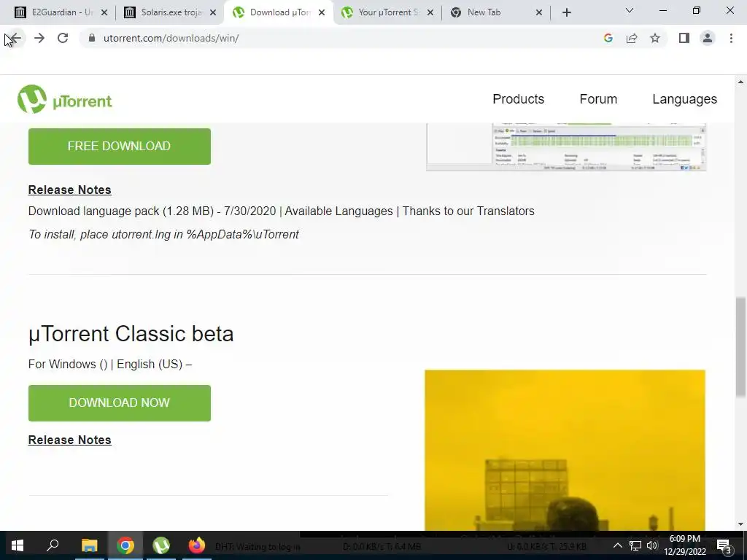Open the Forum link in header
The width and height of the screenshot is (747, 560).
(x=598, y=99)
